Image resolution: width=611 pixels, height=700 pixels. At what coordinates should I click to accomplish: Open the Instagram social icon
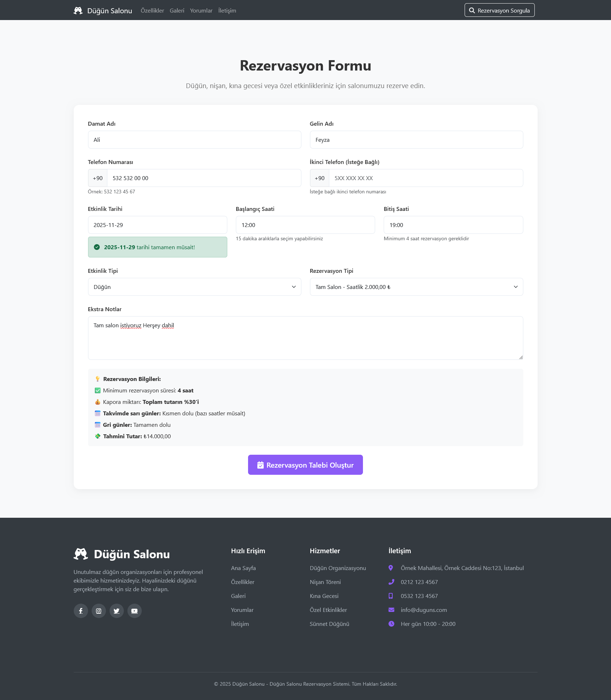(99, 611)
